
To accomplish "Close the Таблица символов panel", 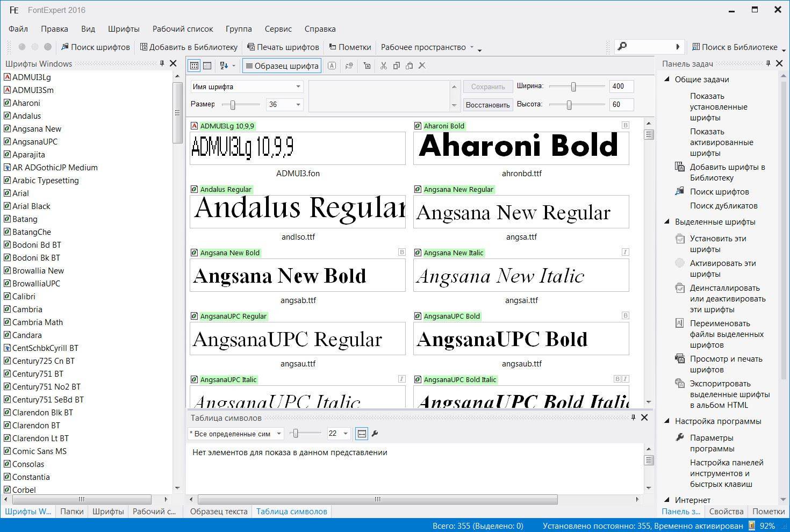I will 644,418.
